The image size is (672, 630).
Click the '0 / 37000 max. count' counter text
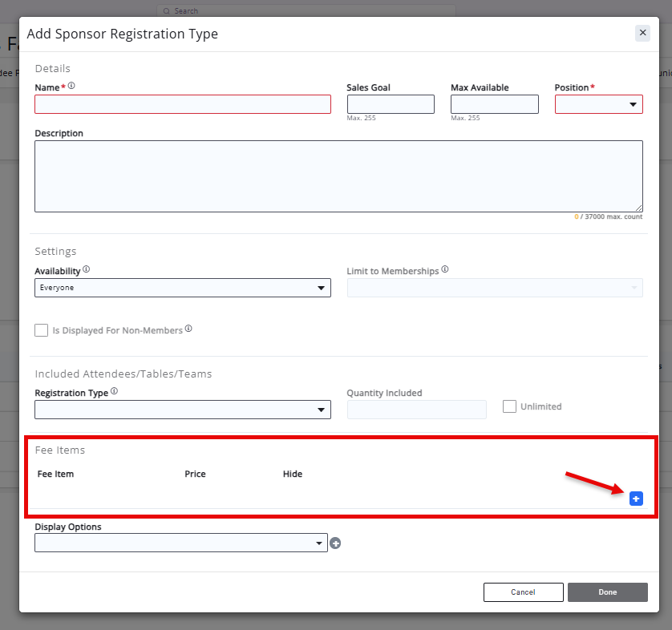click(x=608, y=216)
